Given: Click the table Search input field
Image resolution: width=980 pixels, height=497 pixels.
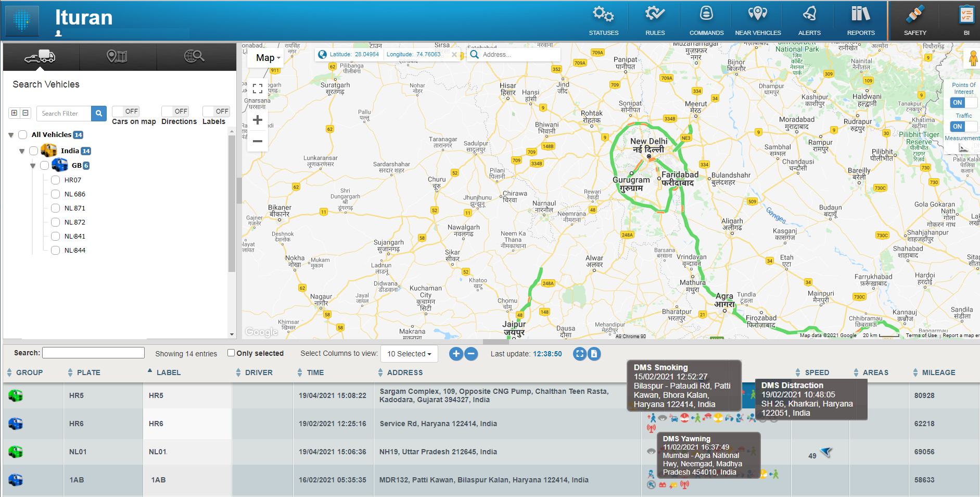Looking at the screenshot, I should click(x=93, y=353).
